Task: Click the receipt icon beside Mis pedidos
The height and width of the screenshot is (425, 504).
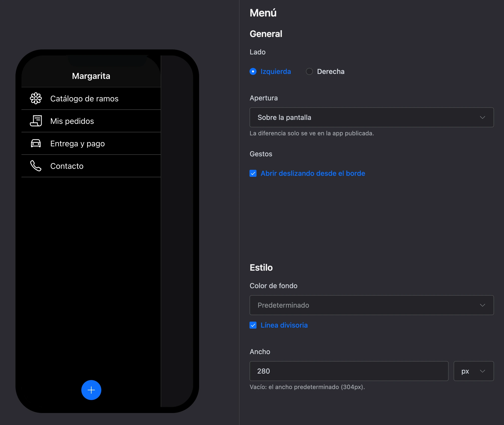Action: coord(36,121)
